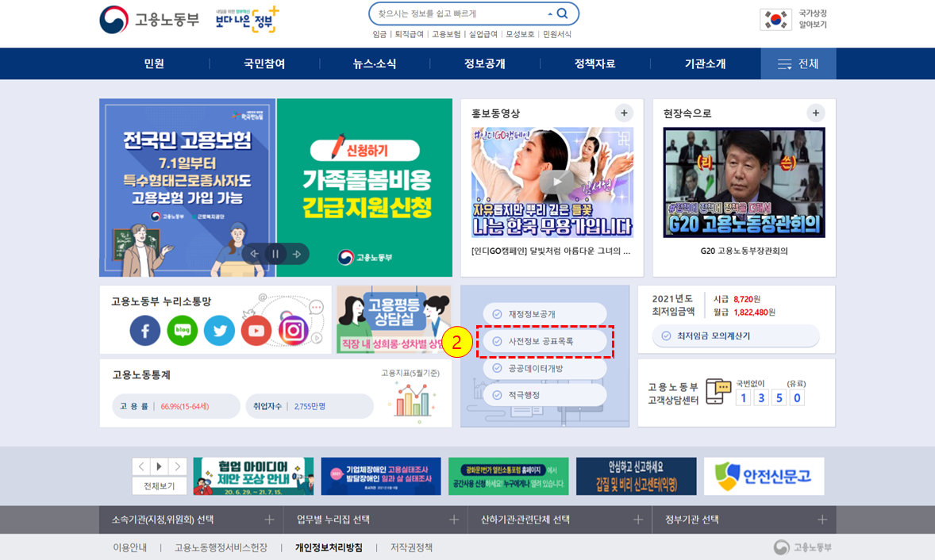Click the 취업자수 statistic pill
The width and height of the screenshot is (935, 560).
[310, 406]
